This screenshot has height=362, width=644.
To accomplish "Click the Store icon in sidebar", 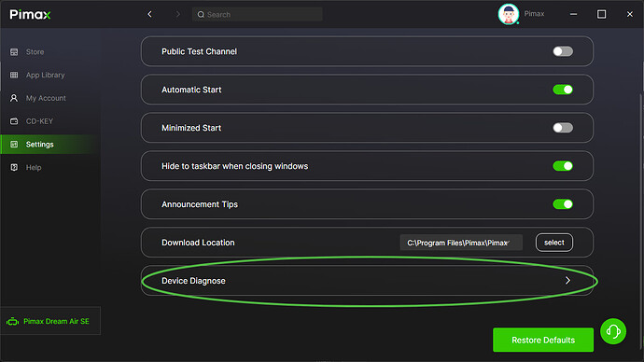I will 14,52.
